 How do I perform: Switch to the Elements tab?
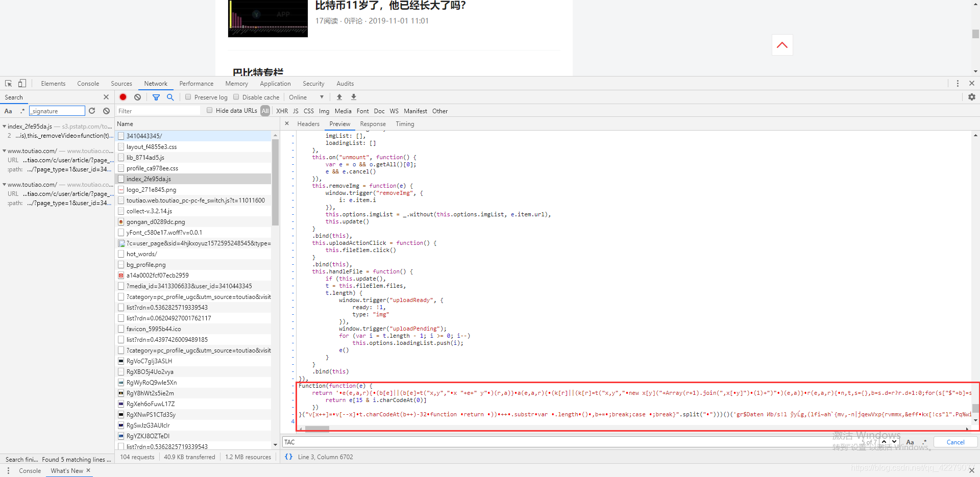click(x=53, y=83)
